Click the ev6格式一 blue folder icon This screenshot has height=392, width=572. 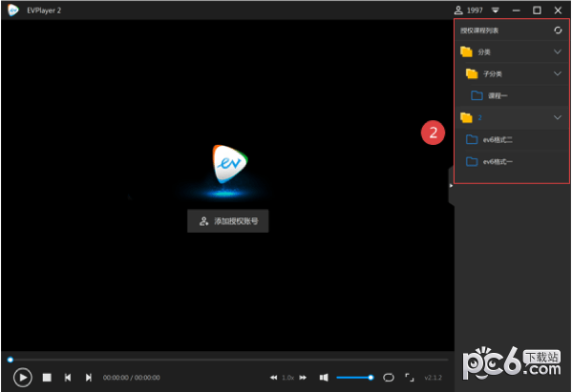point(472,161)
